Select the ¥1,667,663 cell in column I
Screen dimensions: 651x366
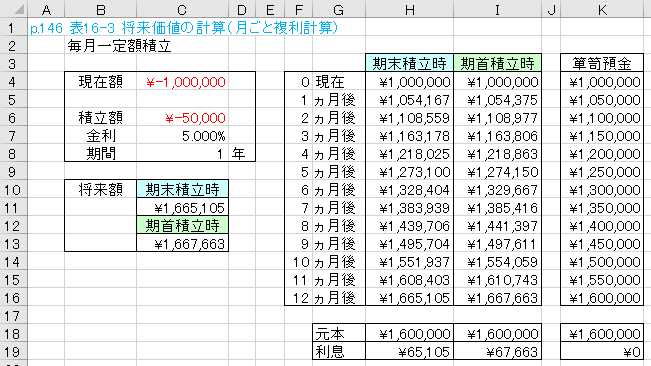pos(497,298)
